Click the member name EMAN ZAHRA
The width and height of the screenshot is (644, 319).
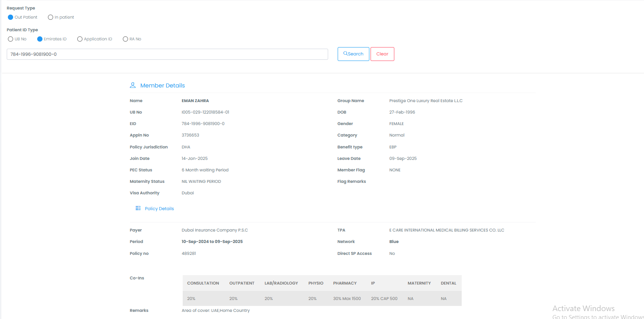coord(195,101)
